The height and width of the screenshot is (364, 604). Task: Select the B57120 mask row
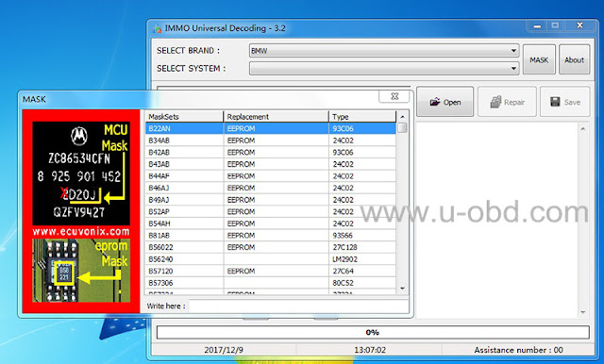[271, 272]
